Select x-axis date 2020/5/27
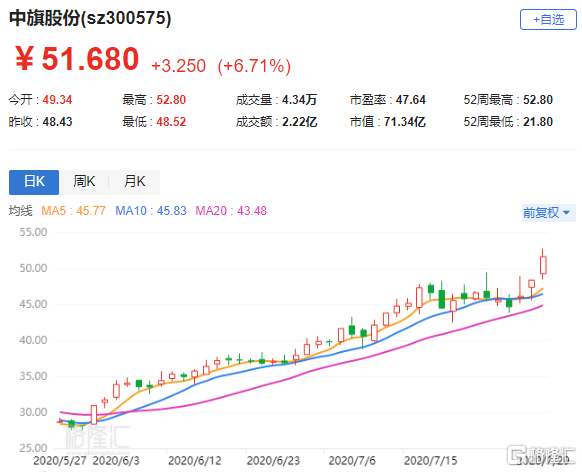The width and height of the screenshot is (582, 472). point(60,461)
